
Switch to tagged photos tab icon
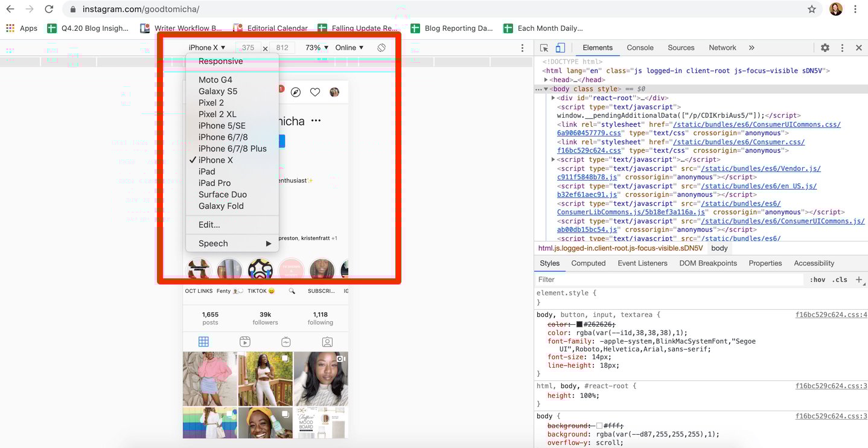[327, 342]
